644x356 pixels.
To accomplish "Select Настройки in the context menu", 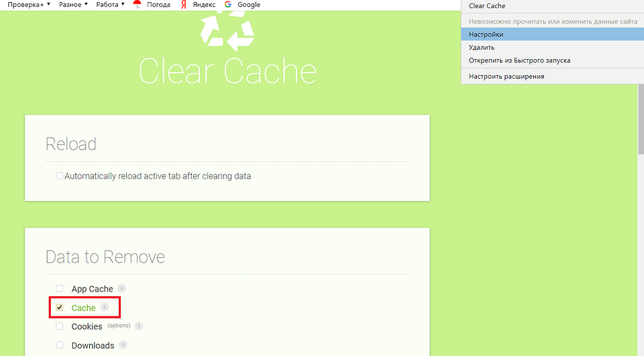I will point(486,34).
